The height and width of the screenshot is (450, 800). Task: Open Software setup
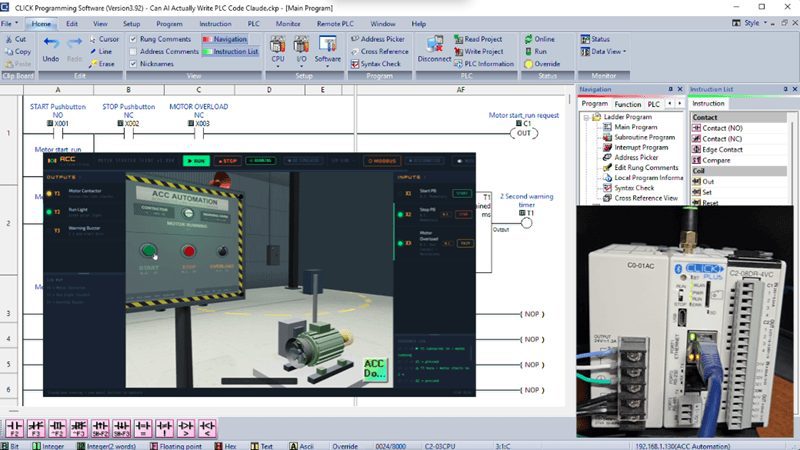[328, 49]
